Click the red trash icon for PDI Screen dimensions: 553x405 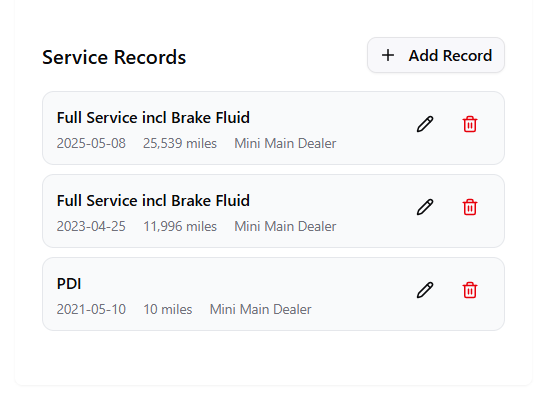tap(470, 290)
